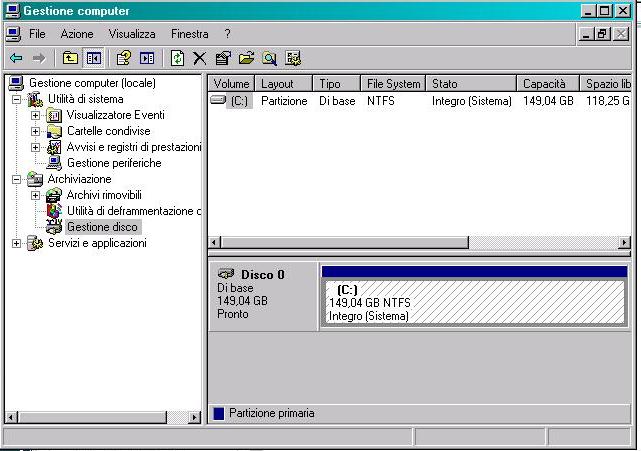Image resolution: width=641 pixels, height=451 pixels.
Task: Click the Open folder toolbar icon
Action: (x=247, y=58)
